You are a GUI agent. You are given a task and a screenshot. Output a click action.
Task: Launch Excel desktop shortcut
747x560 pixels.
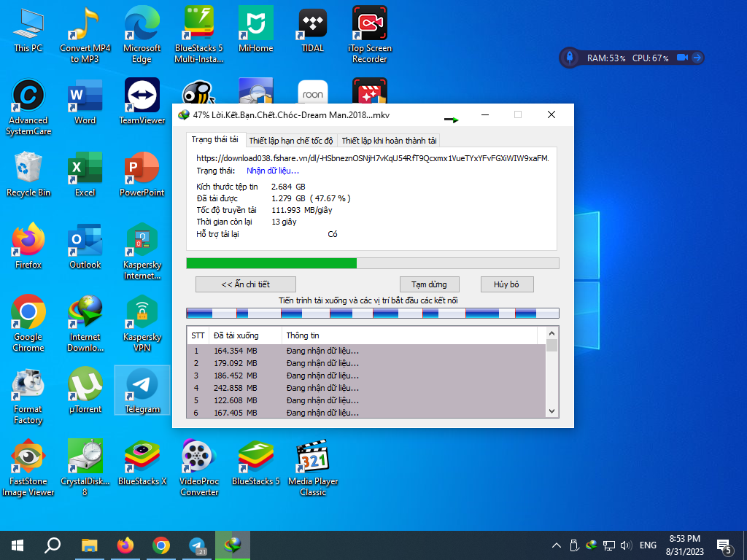click(85, 175)
